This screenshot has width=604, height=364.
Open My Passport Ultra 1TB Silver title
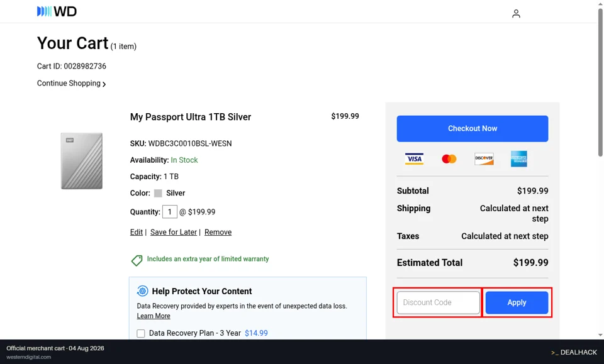(x=190, y=117)
